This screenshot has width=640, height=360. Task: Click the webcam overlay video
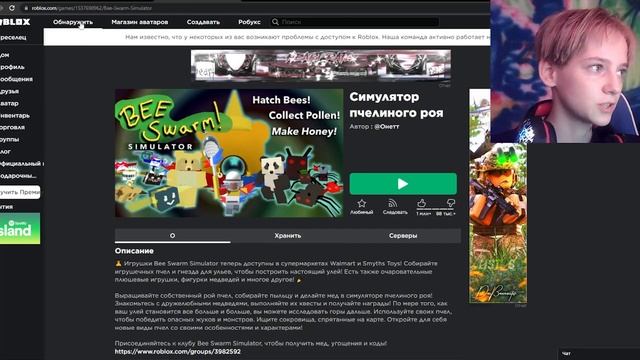(x=565, y=71)
